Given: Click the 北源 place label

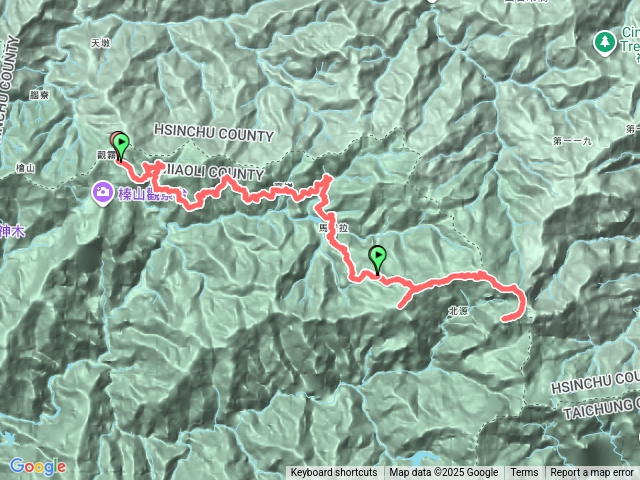Looking at the screenshot, I should click(x=458, y=311).
